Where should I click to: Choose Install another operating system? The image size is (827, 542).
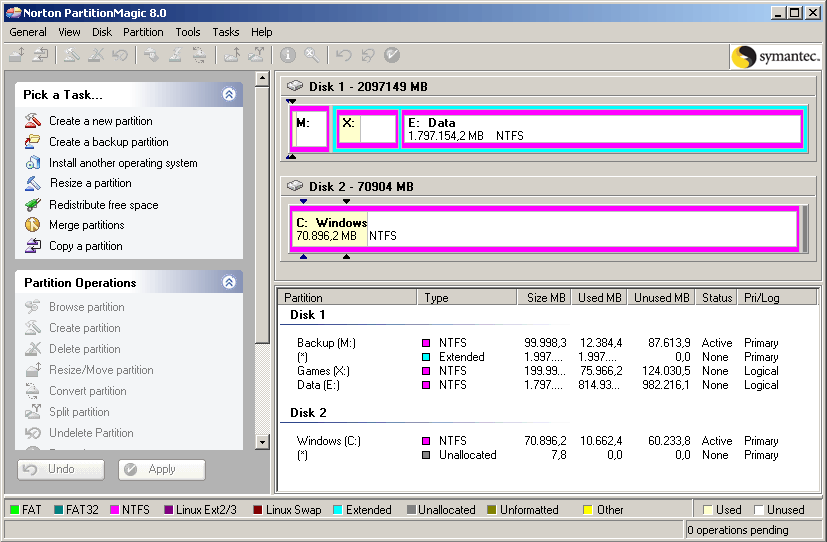pyautogui.click(x=123, y=163)
